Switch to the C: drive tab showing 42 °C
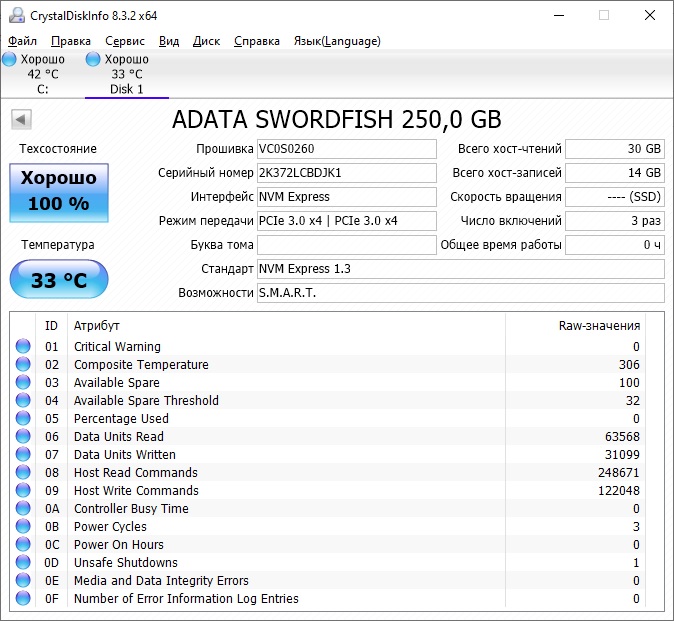674x621 pixels. pyautogui.click(x=43, y=74)
